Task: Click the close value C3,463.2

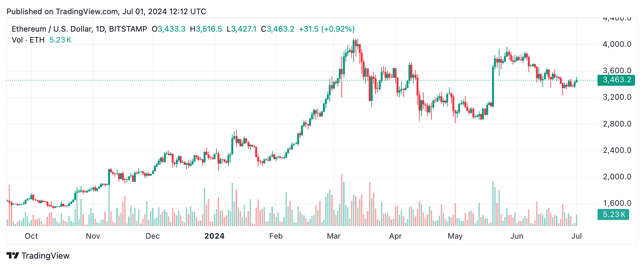Action: [277, 29]
